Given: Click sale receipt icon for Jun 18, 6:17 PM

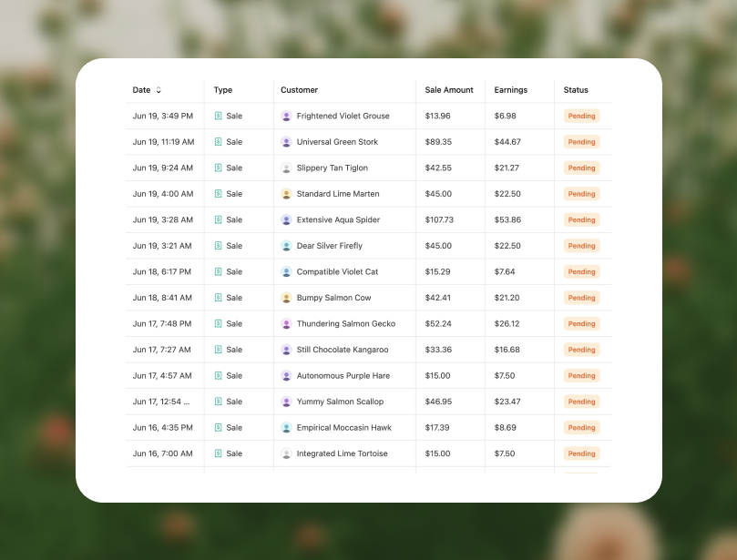Looking at the screenshot, I should coord(218,271).
